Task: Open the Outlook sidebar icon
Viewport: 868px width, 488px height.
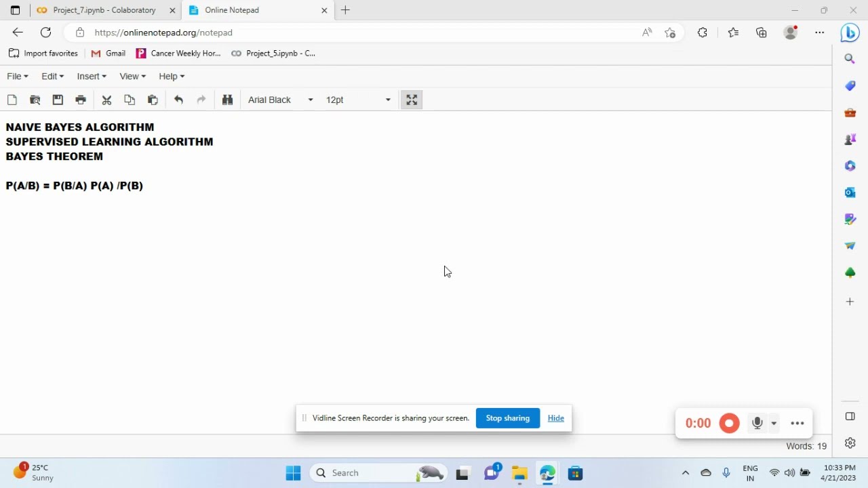Action: point(850,192)
